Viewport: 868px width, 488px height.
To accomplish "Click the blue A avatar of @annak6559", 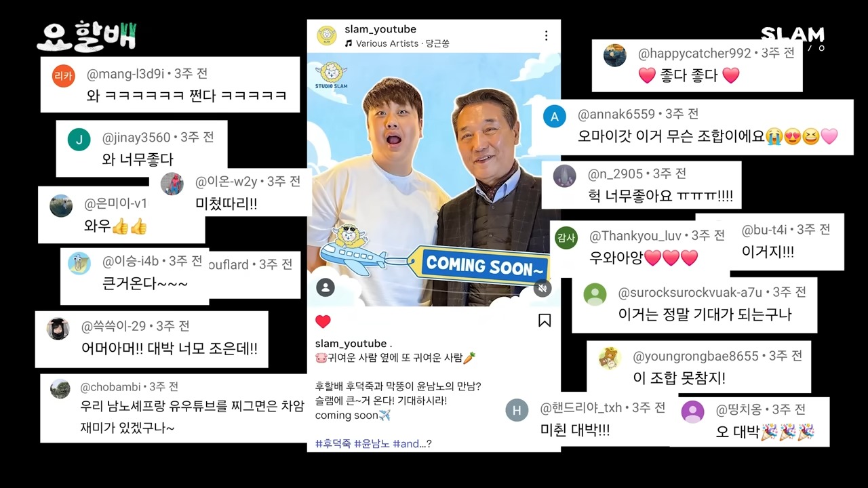I will pyautogui.click(x=555, y=117).
